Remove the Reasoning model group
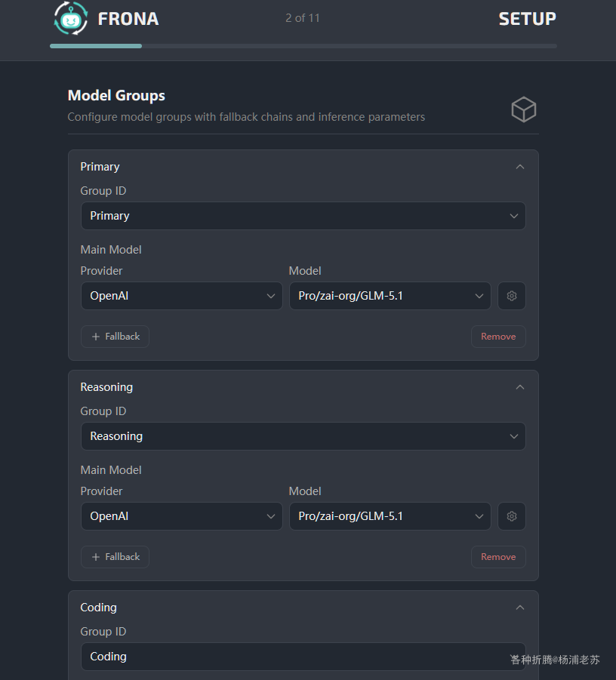This screenshot has width=616, height=680. [498, 557]
